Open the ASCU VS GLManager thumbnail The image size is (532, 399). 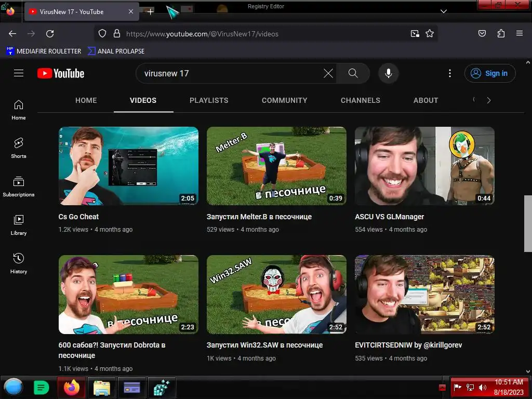(424, 166)
